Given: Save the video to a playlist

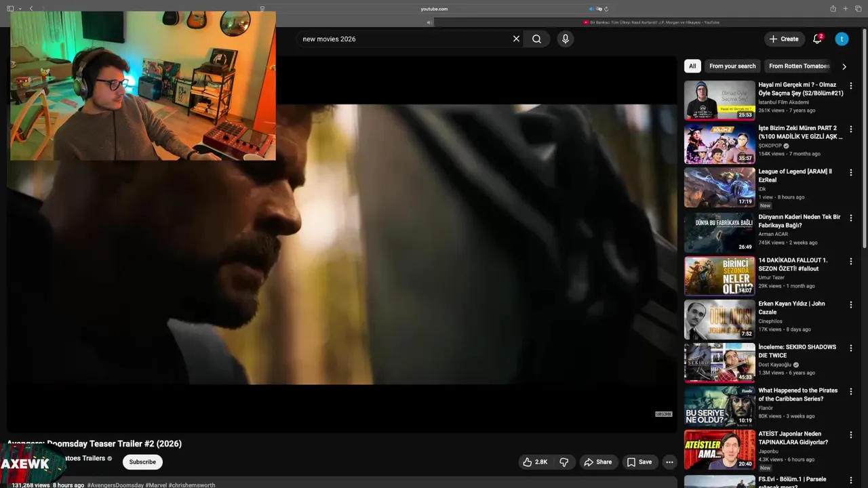Looking at the screenshot, I should 639,462.
